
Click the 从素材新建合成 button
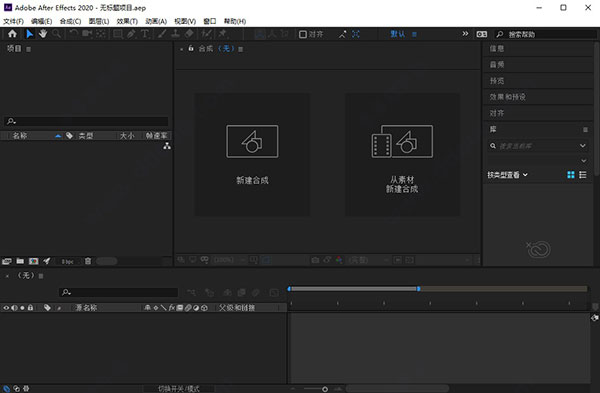pos(403,155)
